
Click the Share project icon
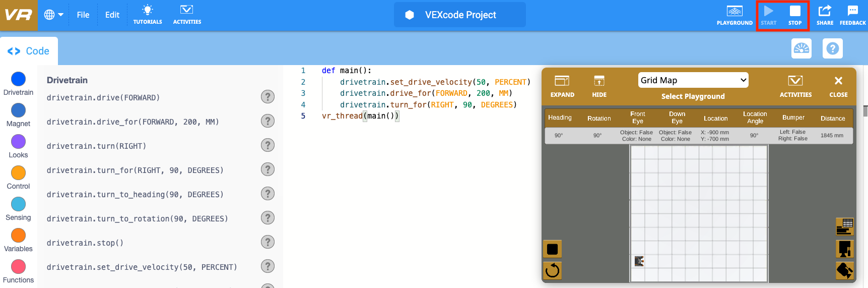825,15
